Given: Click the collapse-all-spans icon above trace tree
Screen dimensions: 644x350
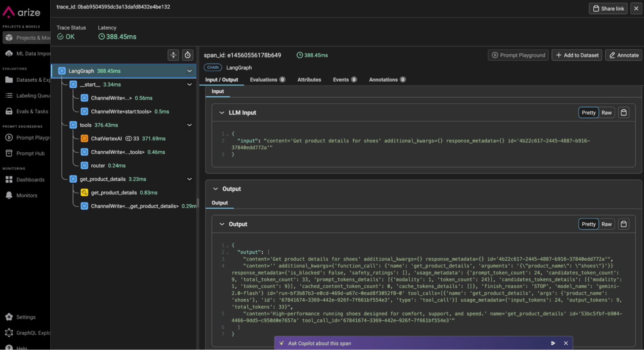Looking at the screenshot, I should click(173, 55).
